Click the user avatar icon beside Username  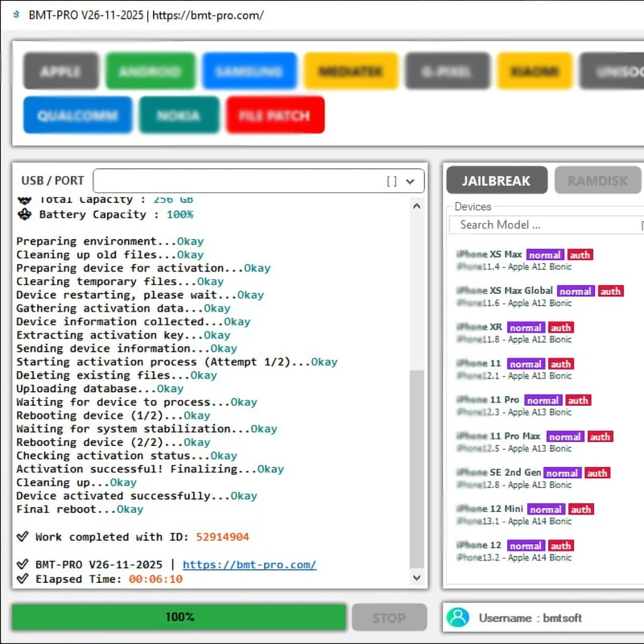[458, 617]
